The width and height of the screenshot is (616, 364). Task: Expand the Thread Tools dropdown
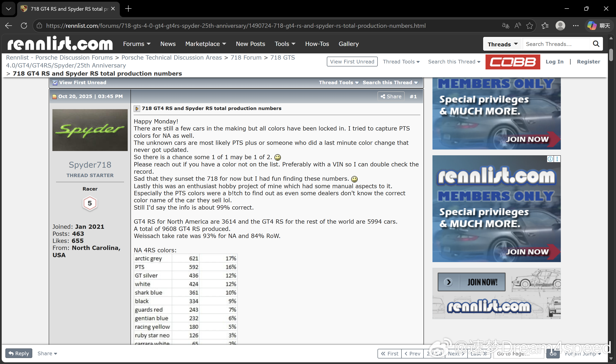[x=401, y=62]
